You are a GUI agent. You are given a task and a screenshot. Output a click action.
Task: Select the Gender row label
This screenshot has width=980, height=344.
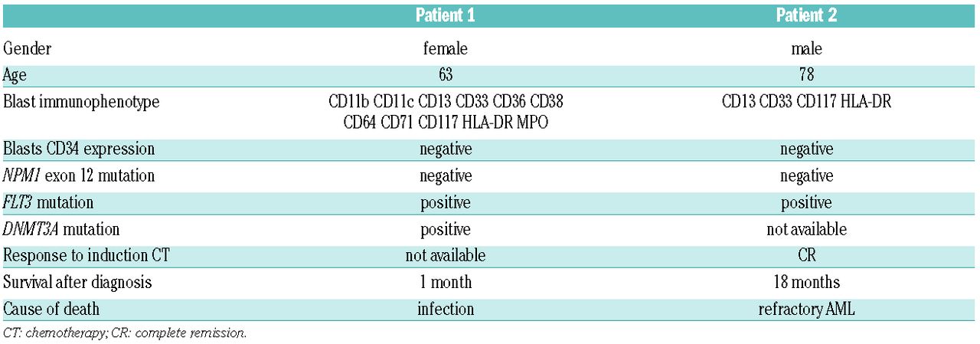coord(26,49)
